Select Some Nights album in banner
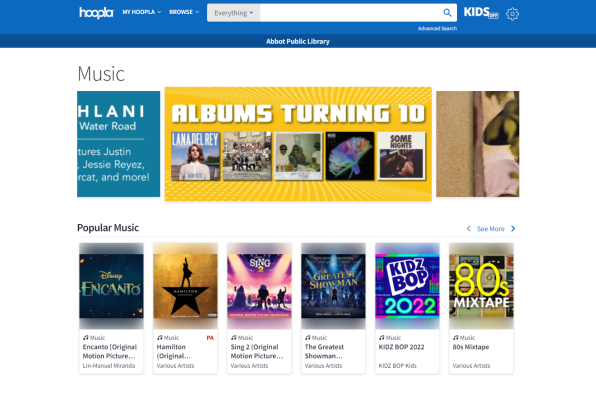The height and width of the screenshot is (393, 596). tap(401, 156)
